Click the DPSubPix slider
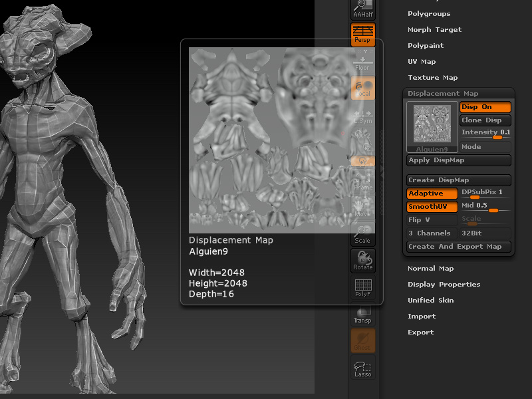This screenshot has height=399, width=532. click(x=485, y=194)
